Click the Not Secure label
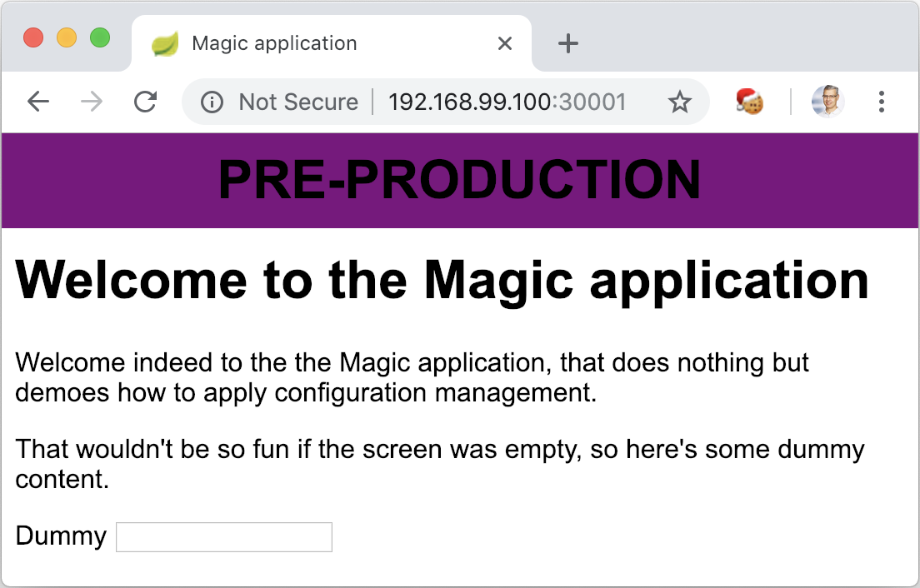This screenshot has height=588, width=920. point(298,102)
